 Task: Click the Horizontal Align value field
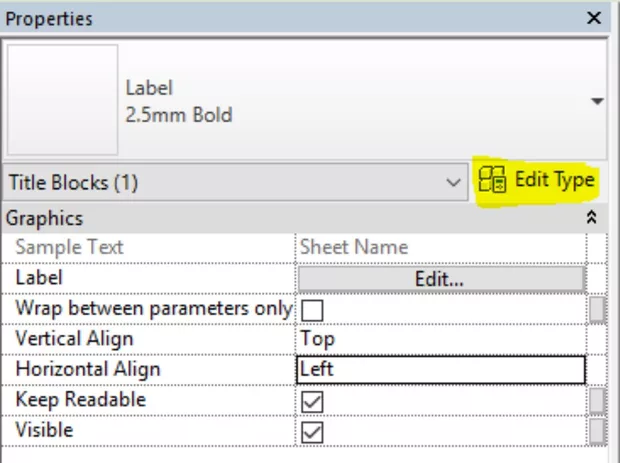click(441, 370)
